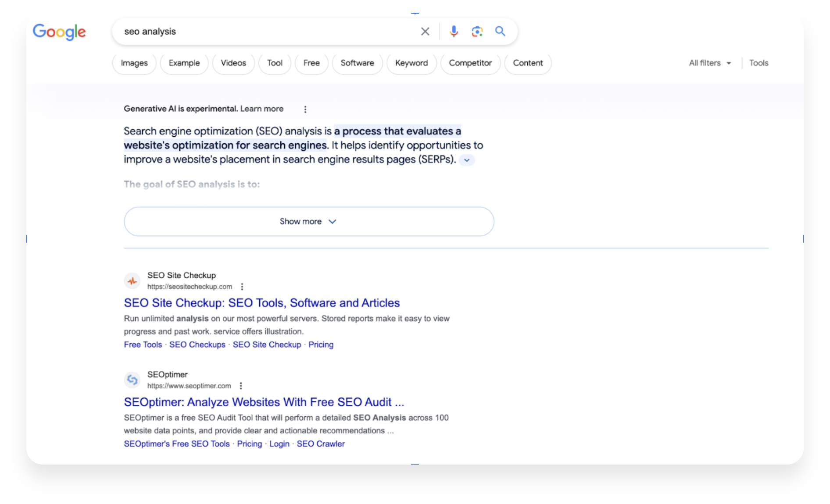
Task: Open the Tools option
Action: point(758,63)
